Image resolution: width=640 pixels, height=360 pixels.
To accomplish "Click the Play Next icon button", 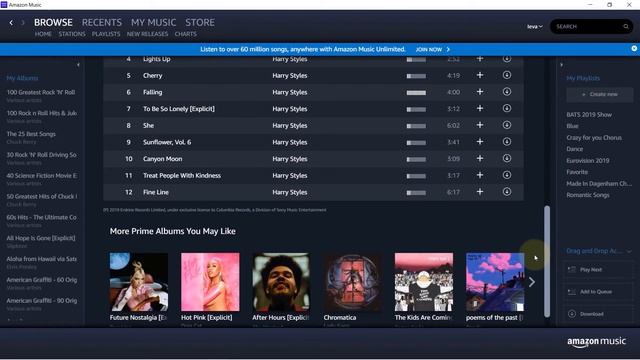I will pos(572,270).
